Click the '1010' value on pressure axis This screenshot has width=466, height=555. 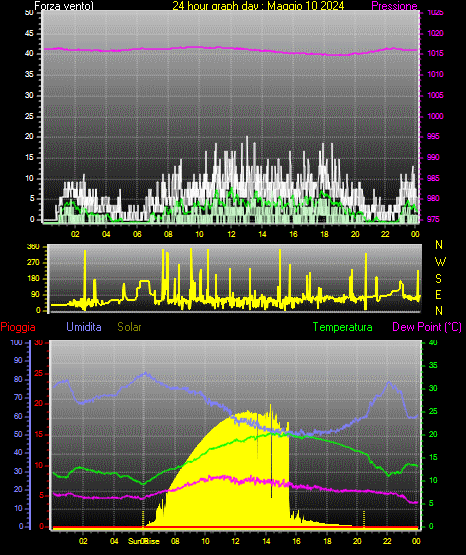(435, 74)
